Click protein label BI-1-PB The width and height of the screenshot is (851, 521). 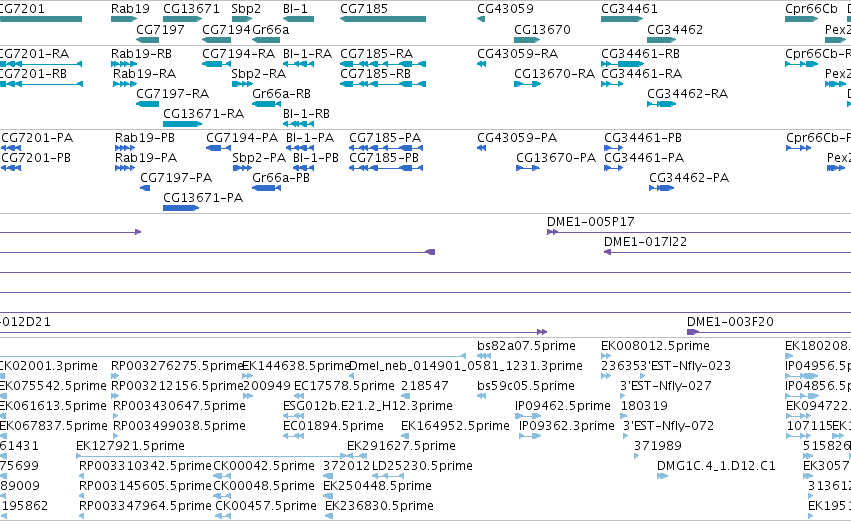coord(315,158)
